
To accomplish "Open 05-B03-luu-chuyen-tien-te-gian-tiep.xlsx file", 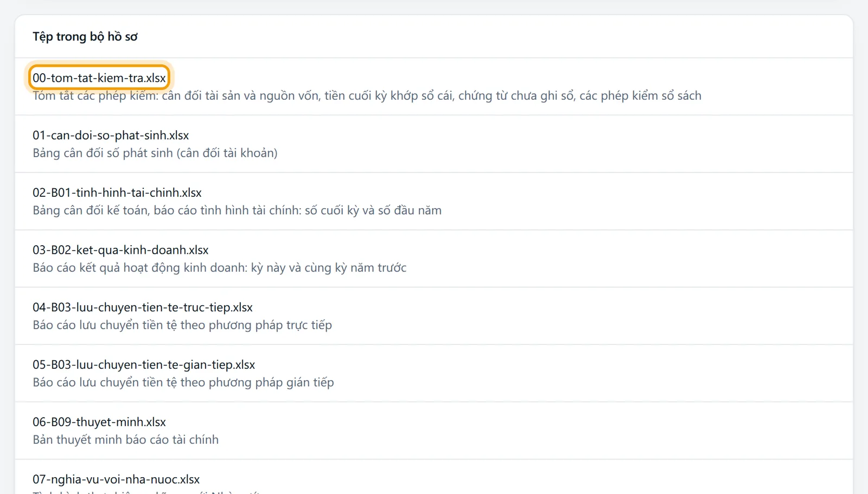I will (x=144, y=365).
